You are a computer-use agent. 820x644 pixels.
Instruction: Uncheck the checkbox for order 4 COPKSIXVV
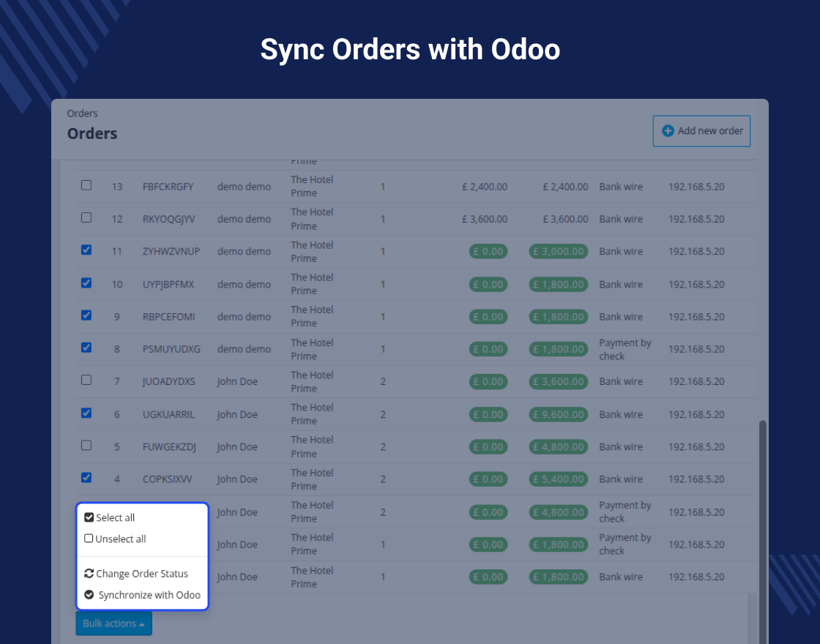tap(86, 478)
